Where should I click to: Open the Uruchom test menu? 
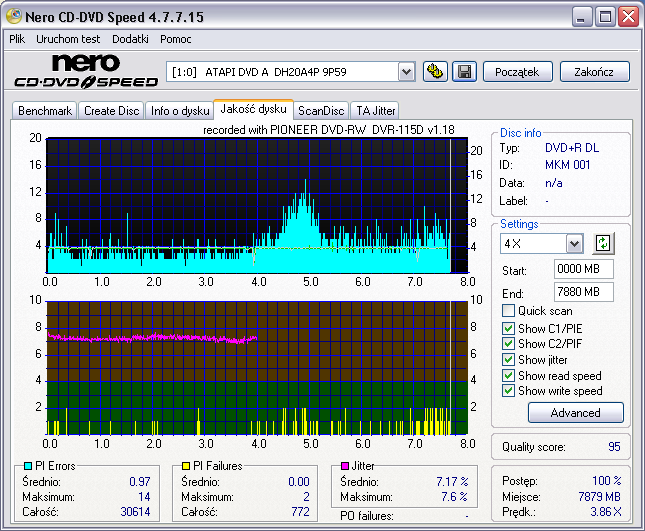(68, 39)
